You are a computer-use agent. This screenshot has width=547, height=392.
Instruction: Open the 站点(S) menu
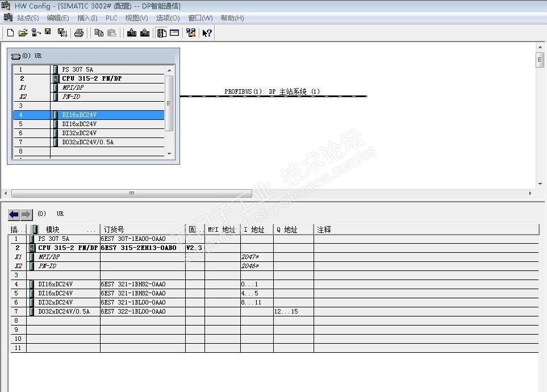(28, 18)
